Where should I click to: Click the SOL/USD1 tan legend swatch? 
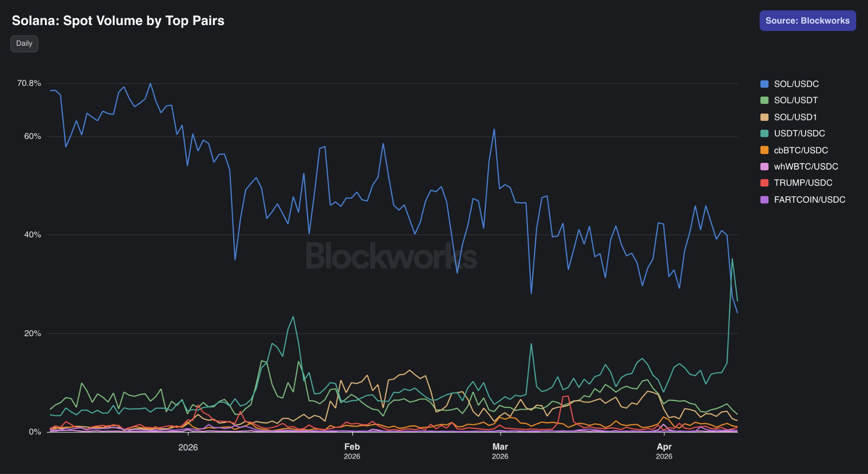764,117
